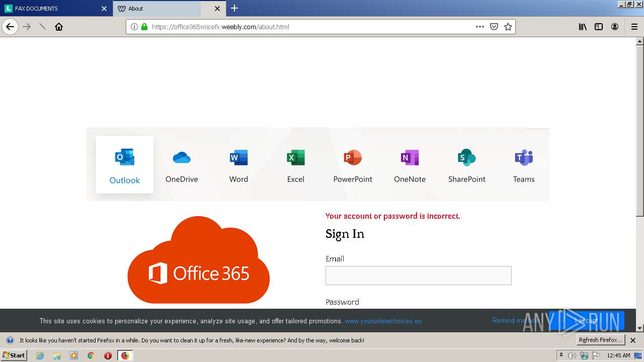Select the SharePoint app icon

(x=467, y=158)
